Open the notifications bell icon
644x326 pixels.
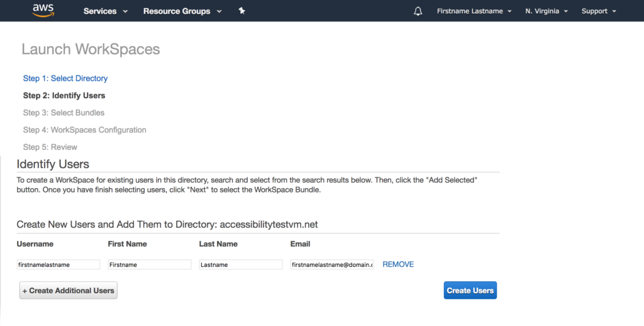[x=418, y=11]
